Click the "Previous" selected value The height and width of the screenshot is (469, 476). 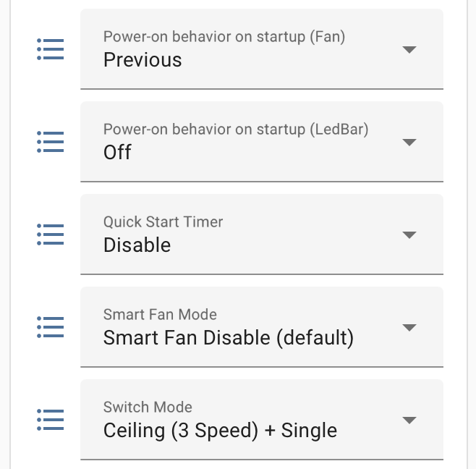click(143, 60)
